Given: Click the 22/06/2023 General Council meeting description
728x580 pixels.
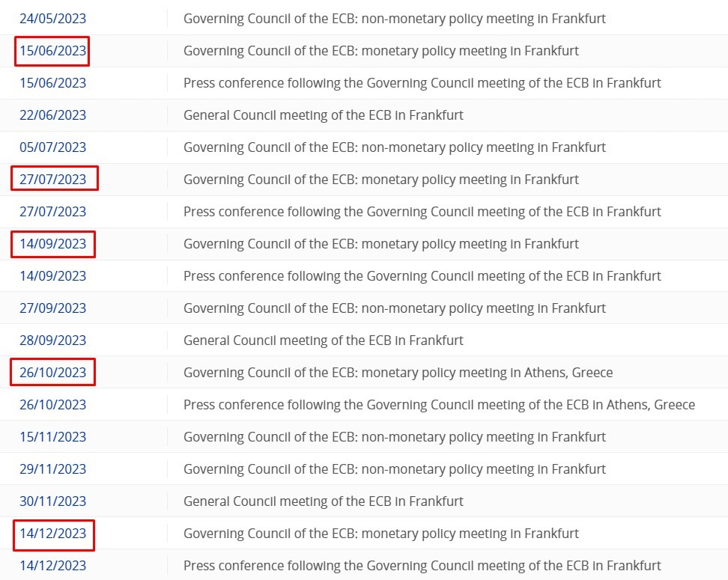Looking at the screenshot, I should point(324,115).
